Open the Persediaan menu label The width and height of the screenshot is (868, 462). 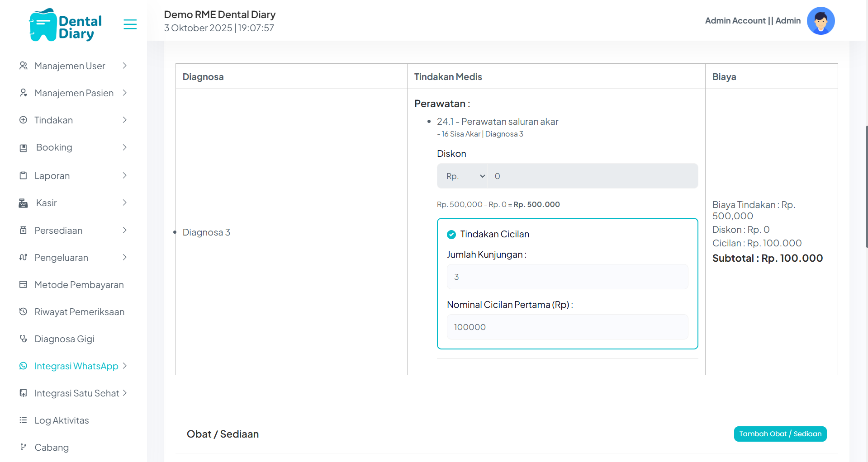58,231
